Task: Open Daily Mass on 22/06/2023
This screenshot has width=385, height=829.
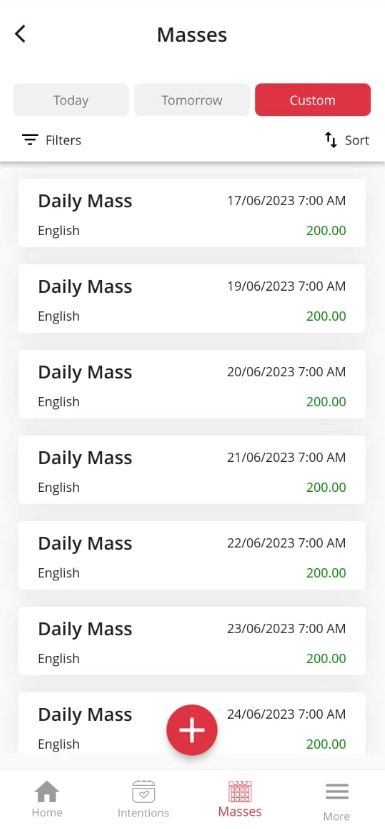Action: (x=192, y=555)
